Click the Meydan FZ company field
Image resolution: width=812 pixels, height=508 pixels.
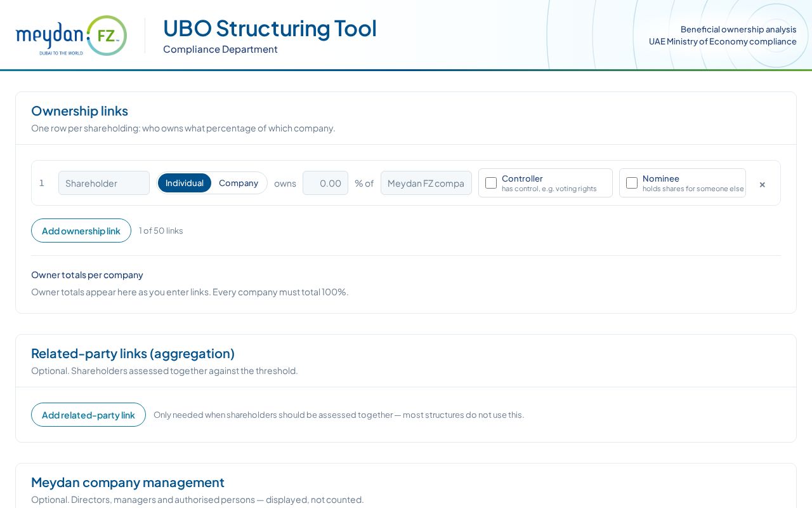(x=426, y=183)
